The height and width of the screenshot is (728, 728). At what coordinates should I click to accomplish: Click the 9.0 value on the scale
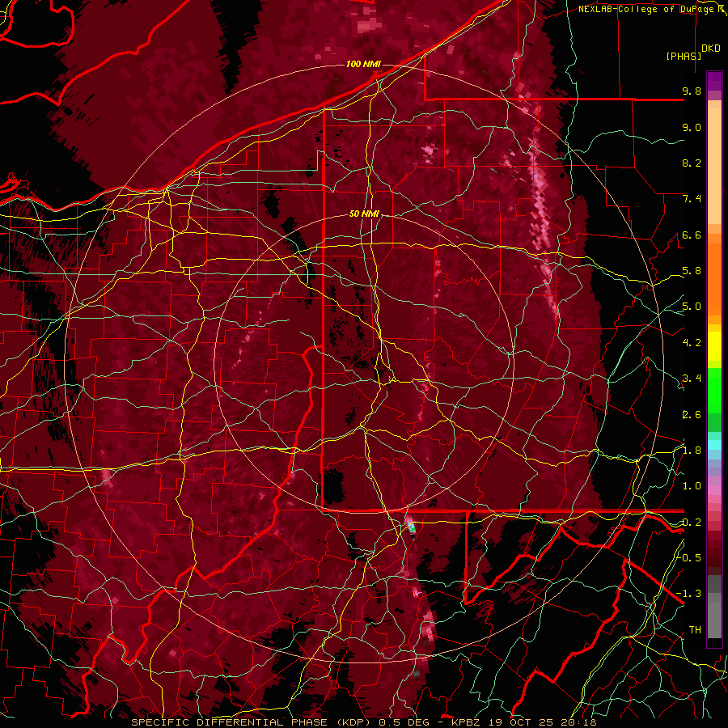692,127
